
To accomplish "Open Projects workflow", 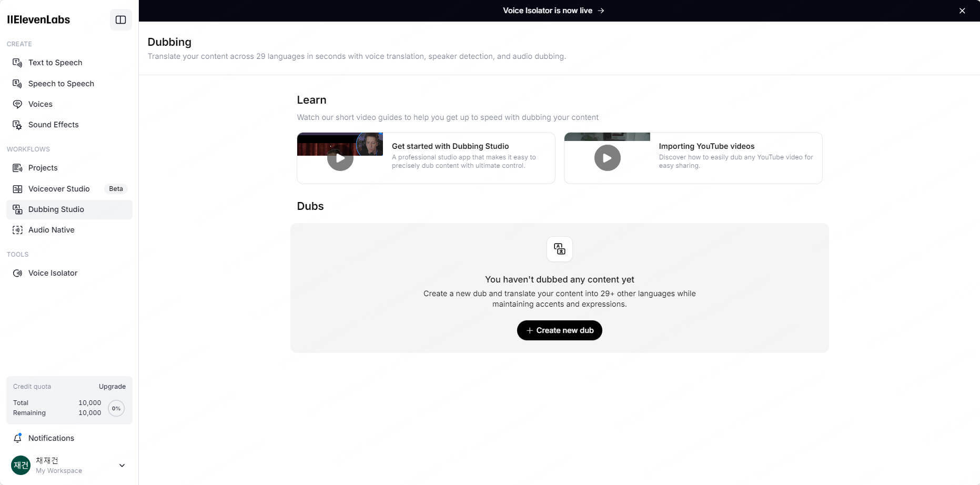I will coord(69,168).
